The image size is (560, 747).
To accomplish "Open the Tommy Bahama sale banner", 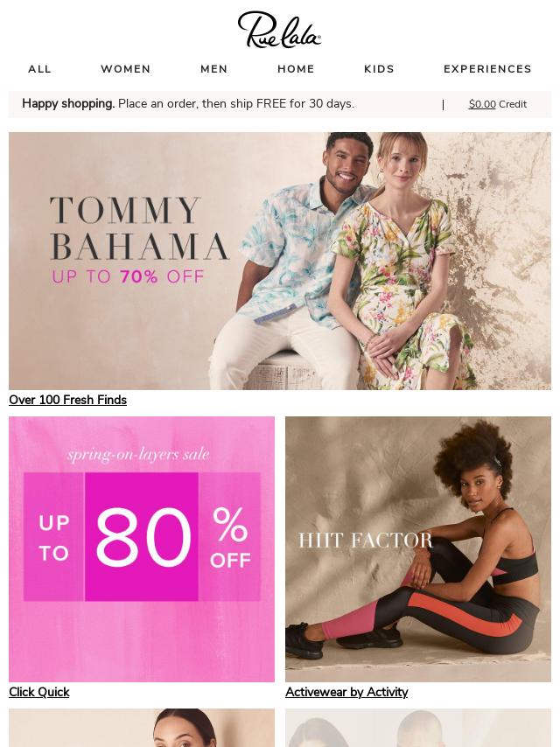I will coord(280,261).
